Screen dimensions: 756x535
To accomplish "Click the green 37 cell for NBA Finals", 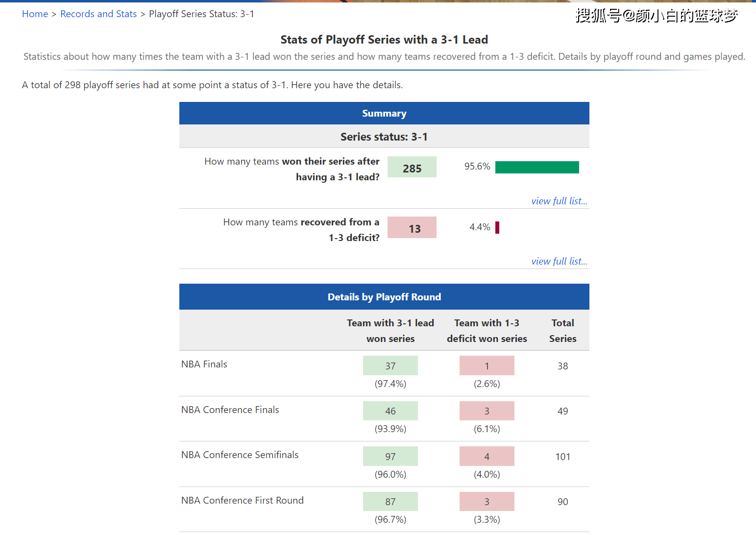I will tap(390, 366).
